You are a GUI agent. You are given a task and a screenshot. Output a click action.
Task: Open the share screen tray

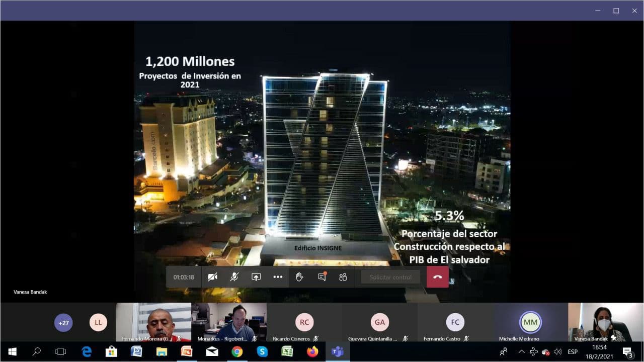(256, 277)
